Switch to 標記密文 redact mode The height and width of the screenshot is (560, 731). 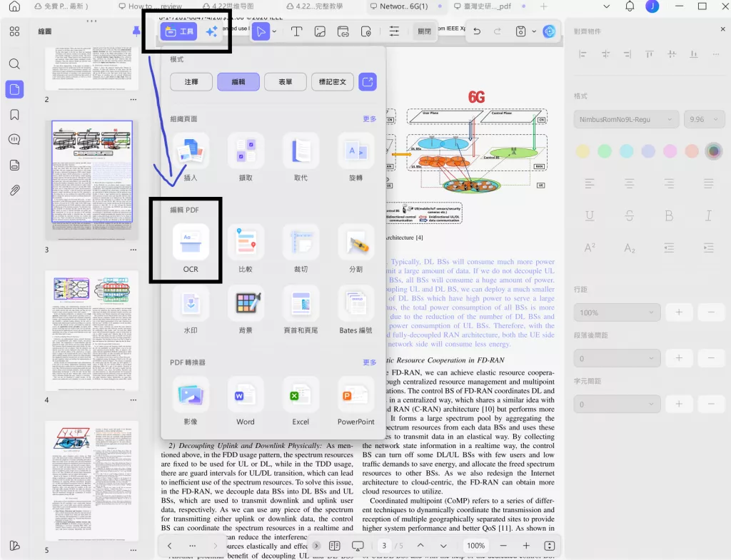click(333, 82)
